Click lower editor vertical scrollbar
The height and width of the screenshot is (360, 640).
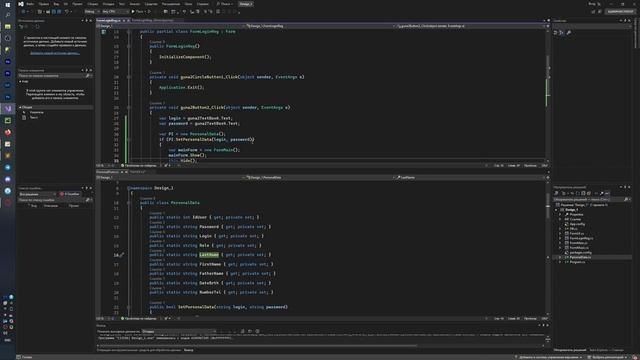548,247
